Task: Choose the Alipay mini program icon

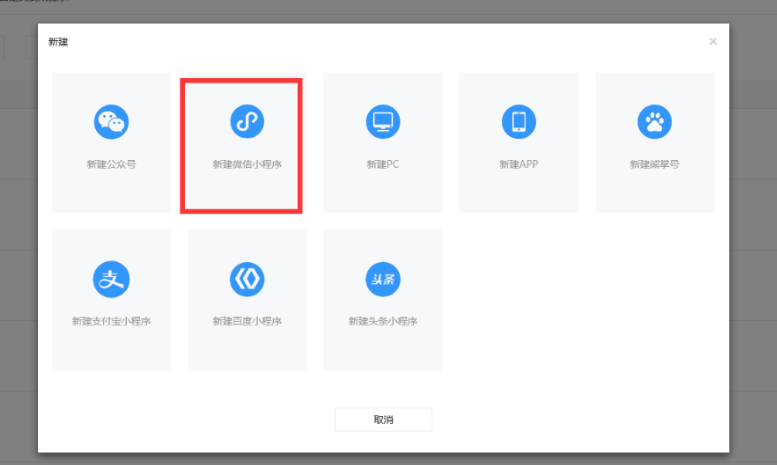Action: pyautogui.click(x=111, y=279)
